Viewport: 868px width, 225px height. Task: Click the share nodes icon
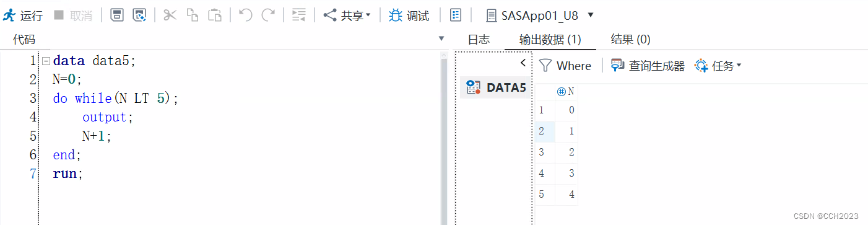(330, 15)
